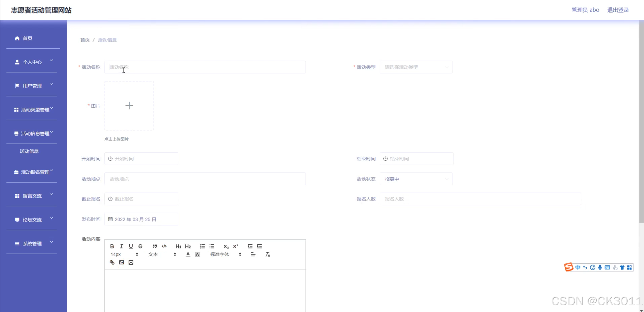This screenshot has height=312, width=644.
Task: Apply Heading 2 (H2) format
Action: click(x=188, y=246)
